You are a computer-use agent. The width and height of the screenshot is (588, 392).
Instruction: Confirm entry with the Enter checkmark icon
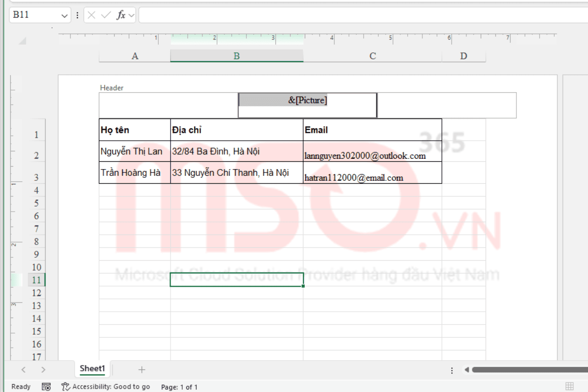point(105,15)
